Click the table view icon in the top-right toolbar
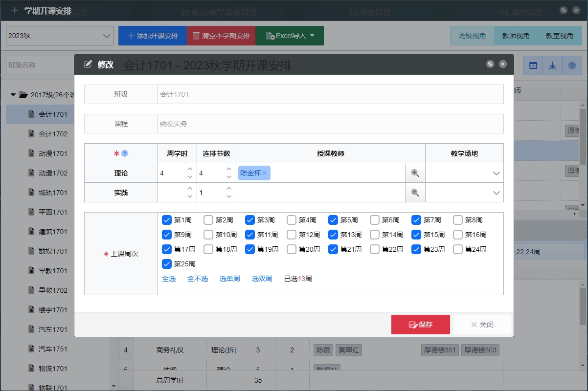 click(533, 65)
